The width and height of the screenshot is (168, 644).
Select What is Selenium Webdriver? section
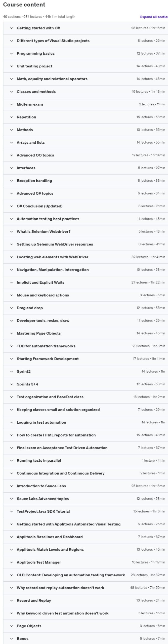click(x=44, y=231)
